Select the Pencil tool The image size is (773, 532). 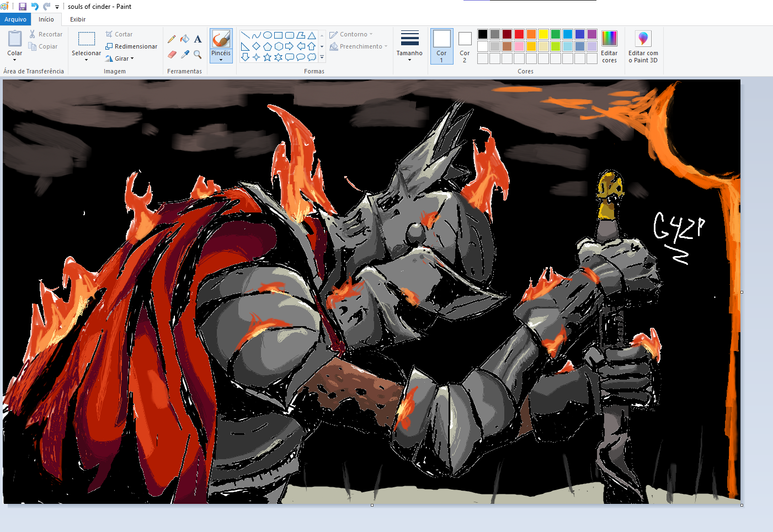[x=172, y=39]
